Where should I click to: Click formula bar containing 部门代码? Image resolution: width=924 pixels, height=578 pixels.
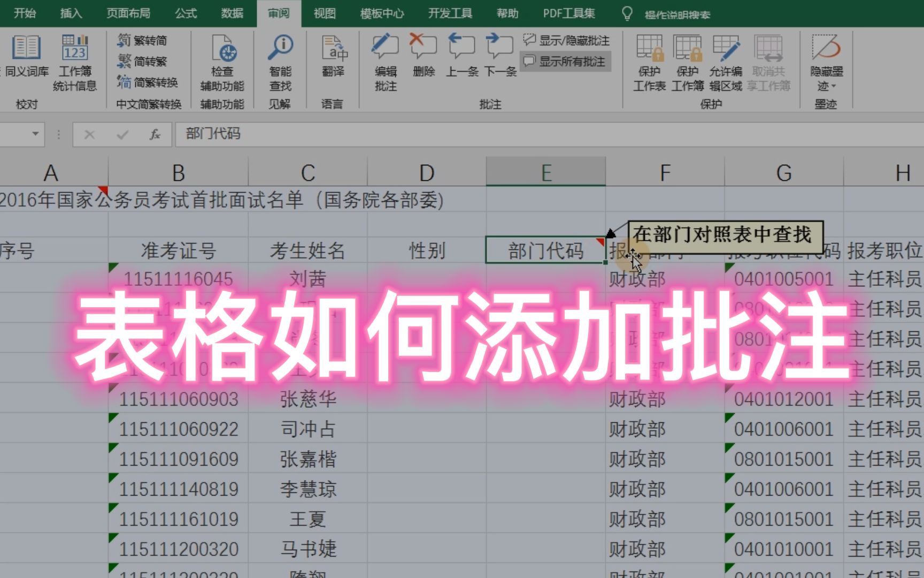click(x=549, y=134)
